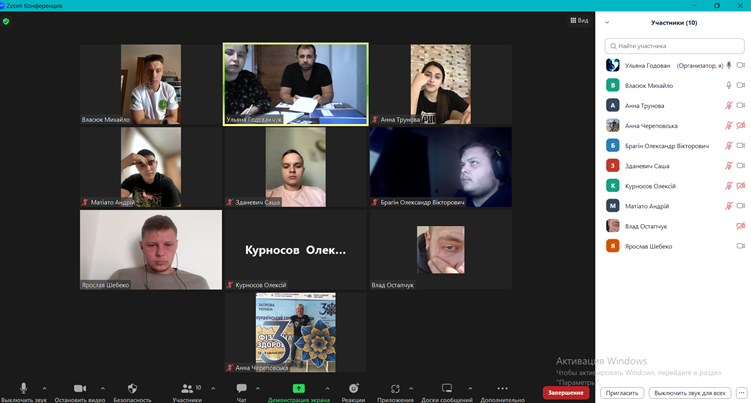Open the Безопасность (Security) shield icon
This screenshot has width=751, height=403.
pos(132,388)
